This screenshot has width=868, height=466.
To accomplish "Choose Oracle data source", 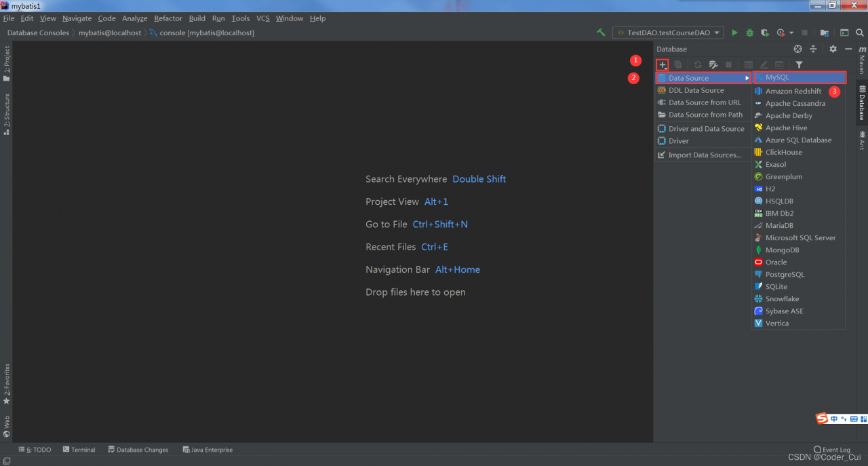I will point(799,262).
